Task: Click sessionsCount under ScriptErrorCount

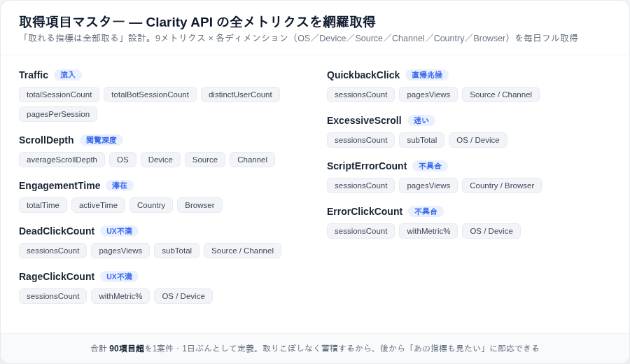Action: pos(360,185)
